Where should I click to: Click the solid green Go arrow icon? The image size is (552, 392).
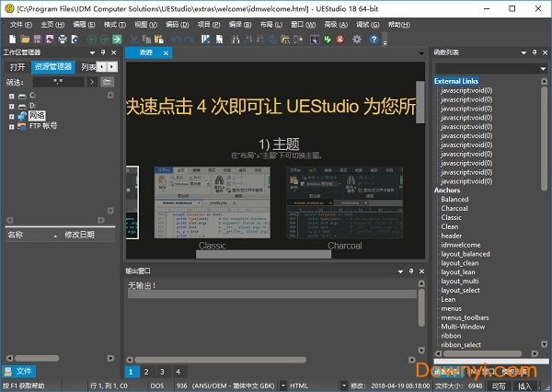[117, 39]
